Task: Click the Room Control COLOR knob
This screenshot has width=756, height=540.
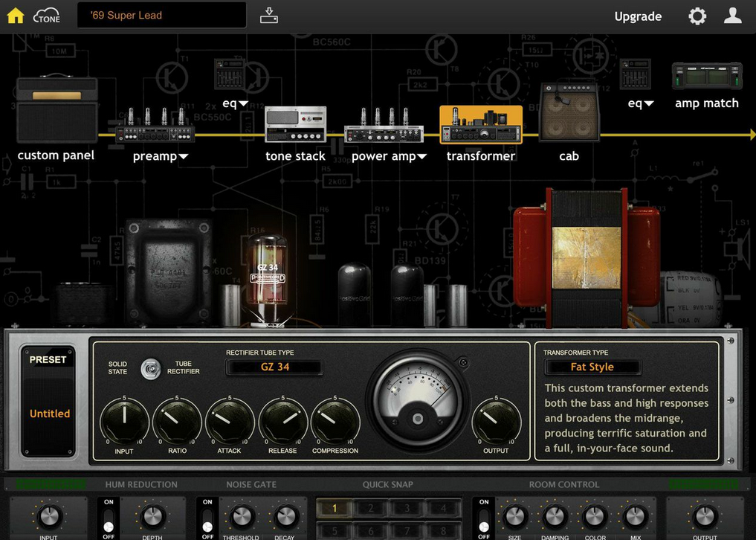Action: (x=595, y=516)
